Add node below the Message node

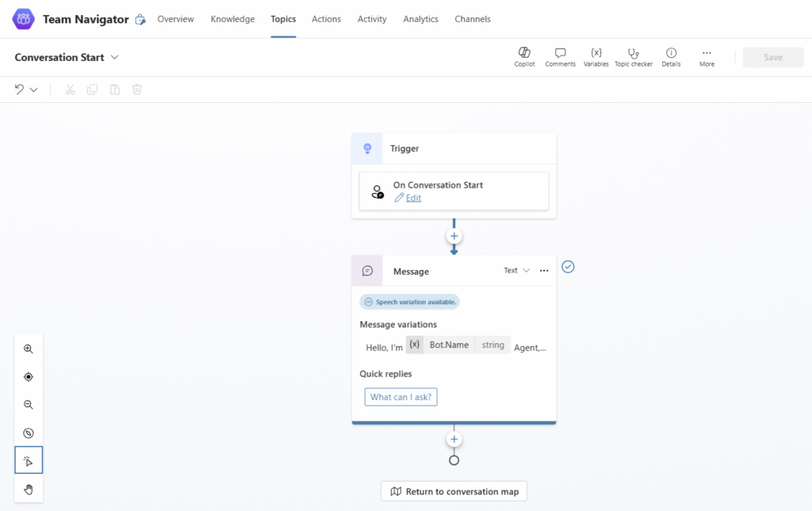pos(454,440)
